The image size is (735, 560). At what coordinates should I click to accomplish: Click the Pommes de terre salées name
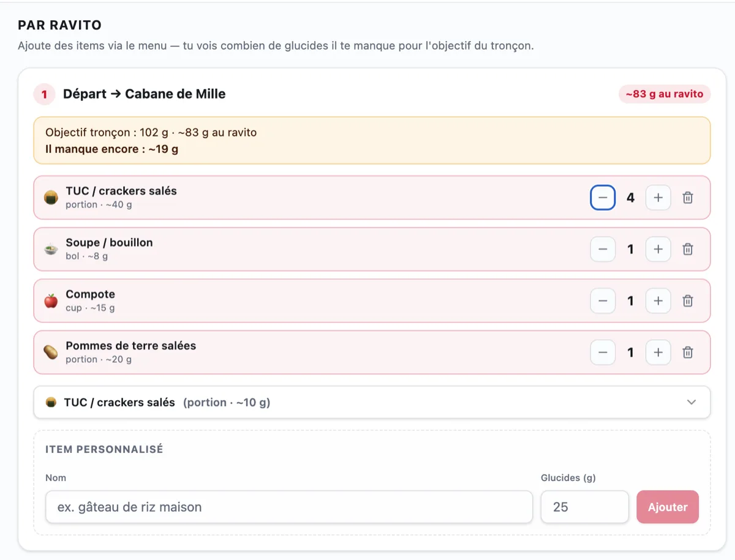[130, 346]
